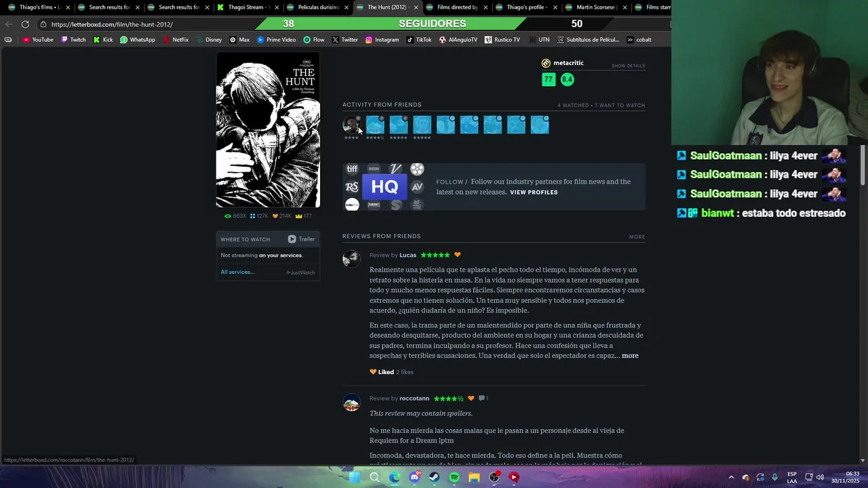Click the likes heart count 214K
The width and height of the screenshot is (868, 488).
click(x=281, y=216)
